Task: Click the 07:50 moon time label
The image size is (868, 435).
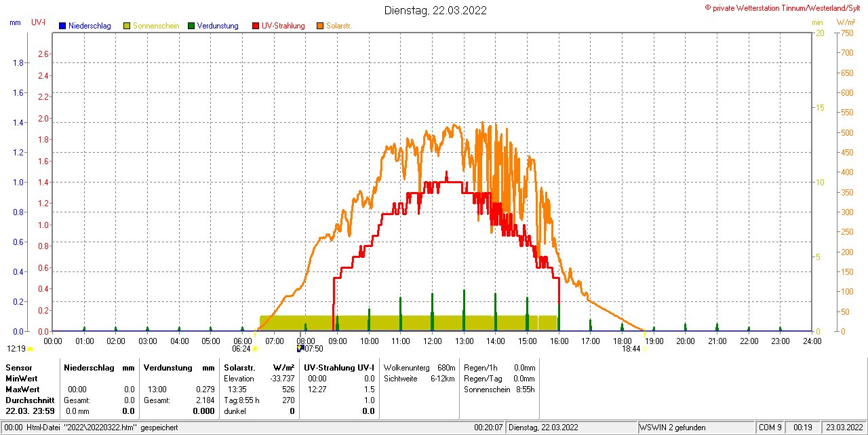Action: pyautogui.click(x=314, y=349)
